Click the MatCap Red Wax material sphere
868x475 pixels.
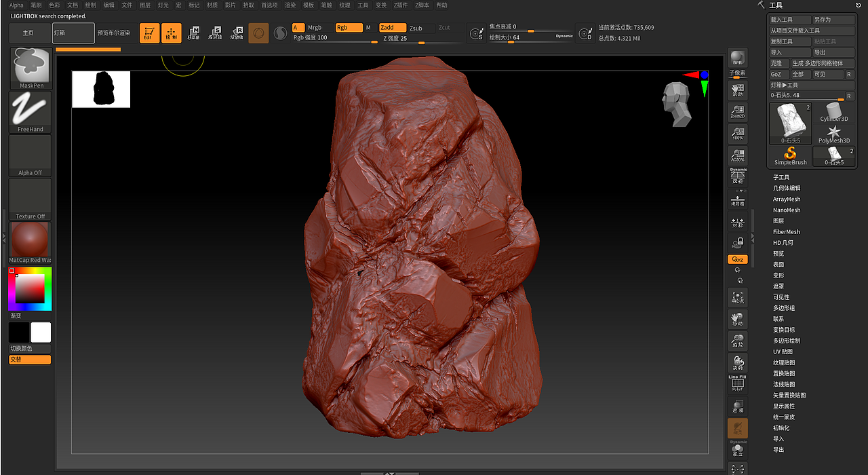point(30,240)
